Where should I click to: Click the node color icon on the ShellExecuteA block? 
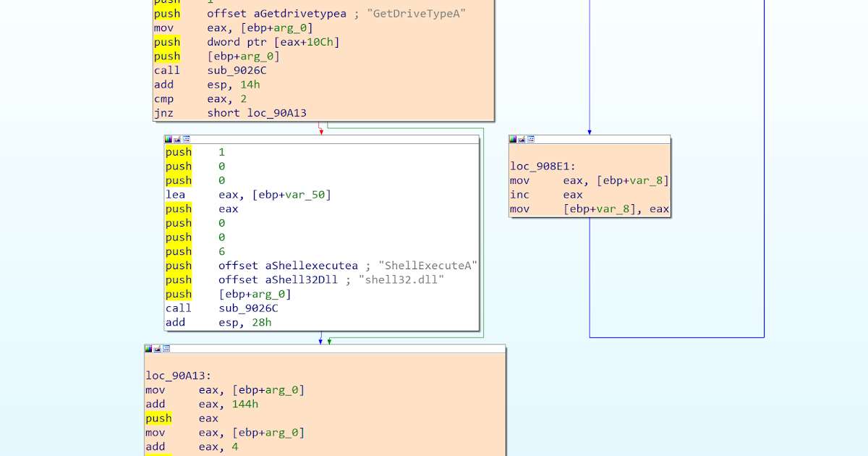tap(169, 139)
